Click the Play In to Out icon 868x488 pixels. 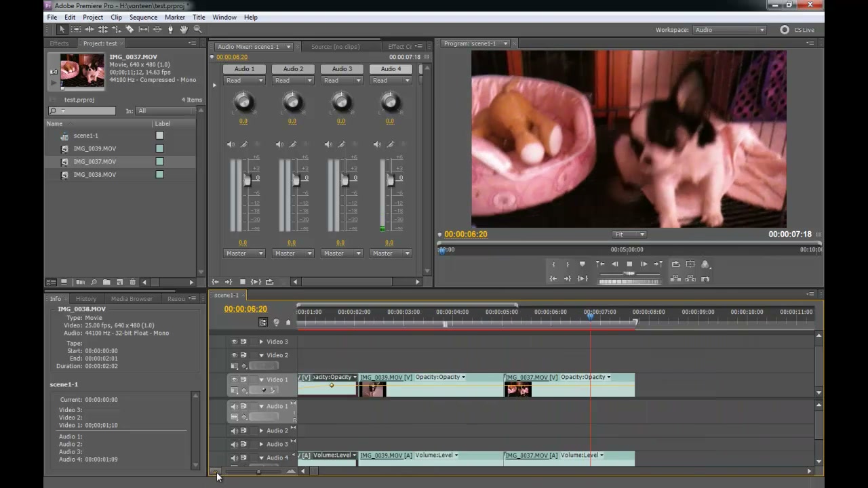click(583, 279)
